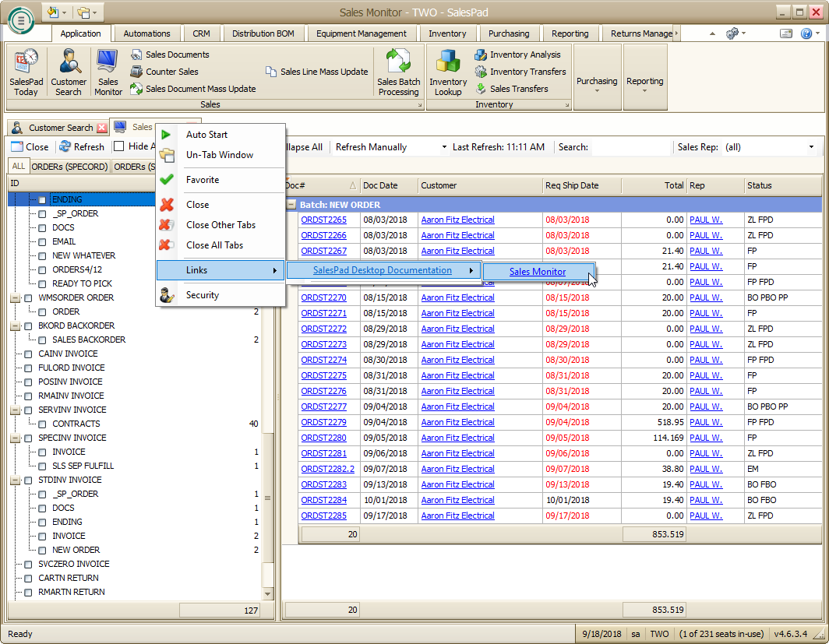Open Sales Document Mass Update
The image size is (829, 644).
[200, 89]
